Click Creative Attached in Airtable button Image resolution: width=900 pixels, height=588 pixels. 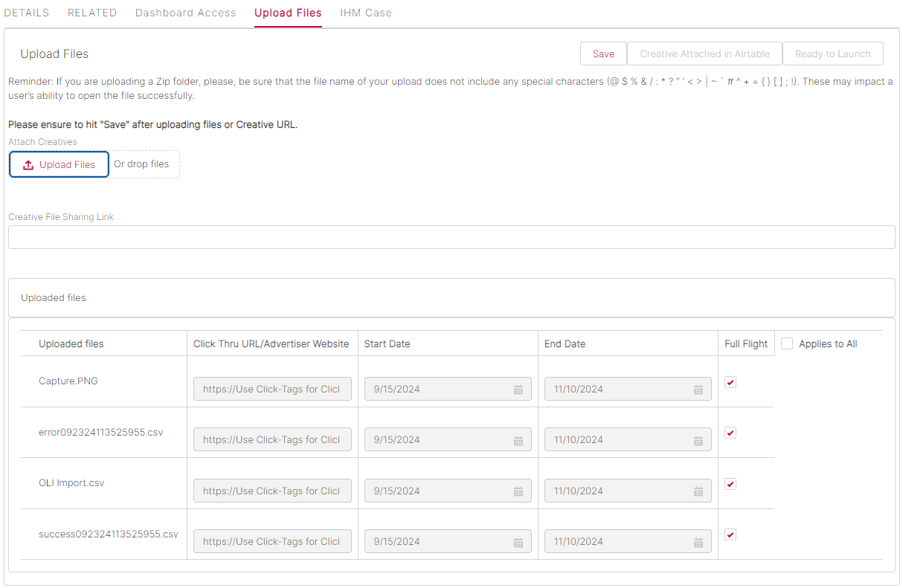pyautogui.click(x=704, y=54)
